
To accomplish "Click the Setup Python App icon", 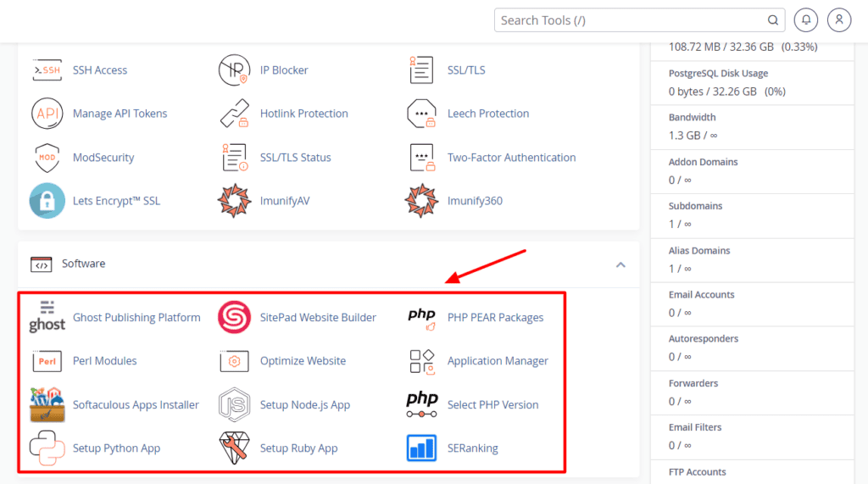I will coord(47,448).
